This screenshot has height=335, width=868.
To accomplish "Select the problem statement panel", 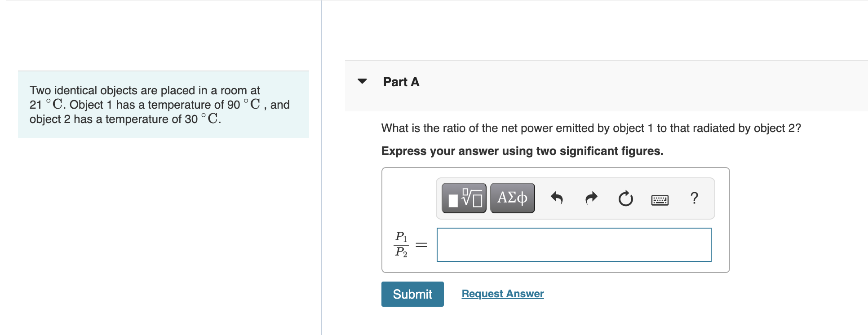I will click(x=164, y=104).
